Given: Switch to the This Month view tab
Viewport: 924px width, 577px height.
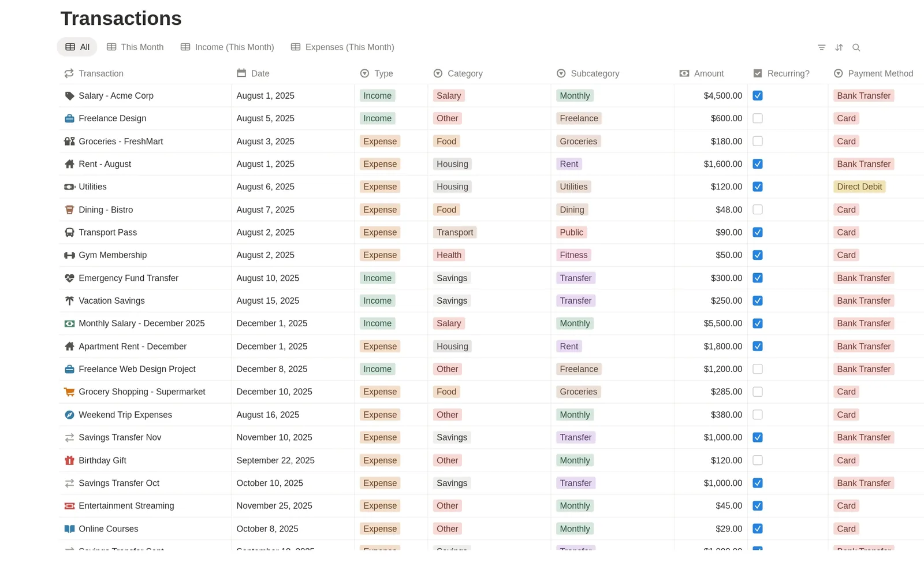Looking at the screenshot, I should click(x=135, y=47).
